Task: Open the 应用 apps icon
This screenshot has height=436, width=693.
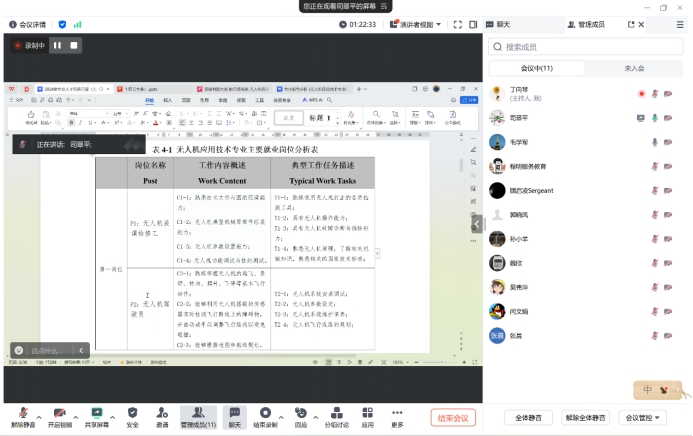Action: [367, 412]
